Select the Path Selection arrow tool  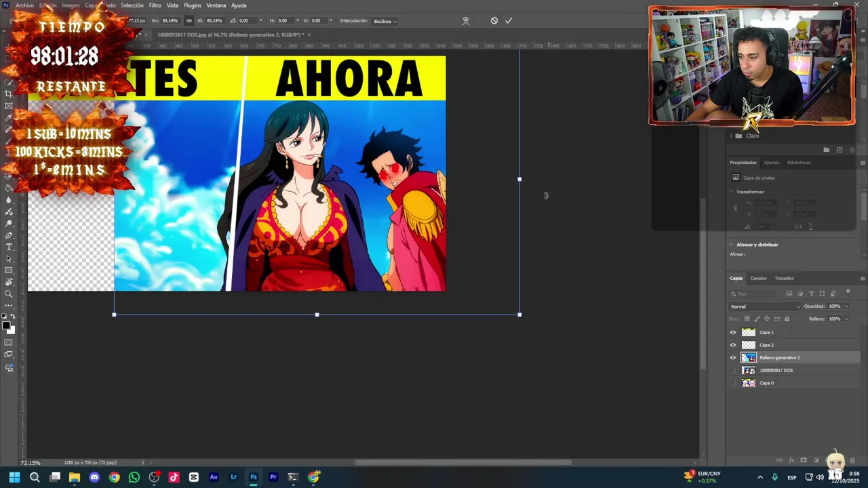pos(9,259)
